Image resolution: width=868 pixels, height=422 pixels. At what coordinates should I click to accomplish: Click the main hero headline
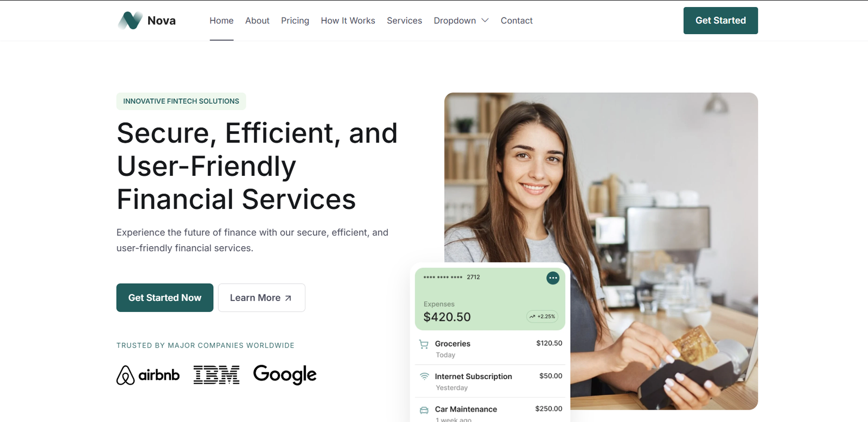(x=257, y=166)
